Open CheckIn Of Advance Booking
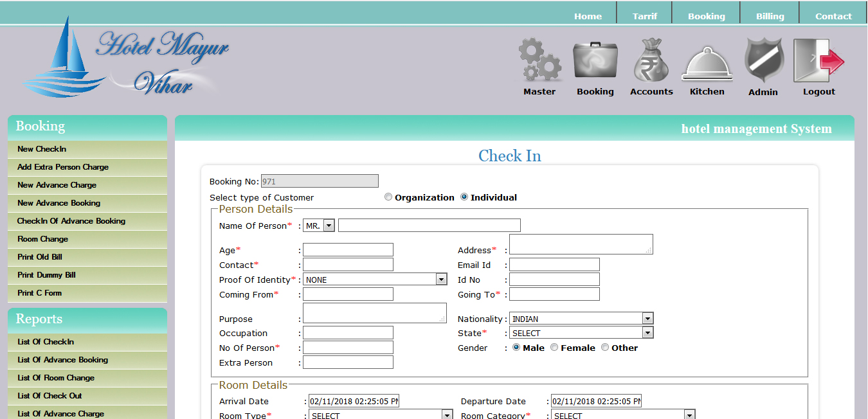868x419 pixels. pyautogui.click(x=87, y=221)
